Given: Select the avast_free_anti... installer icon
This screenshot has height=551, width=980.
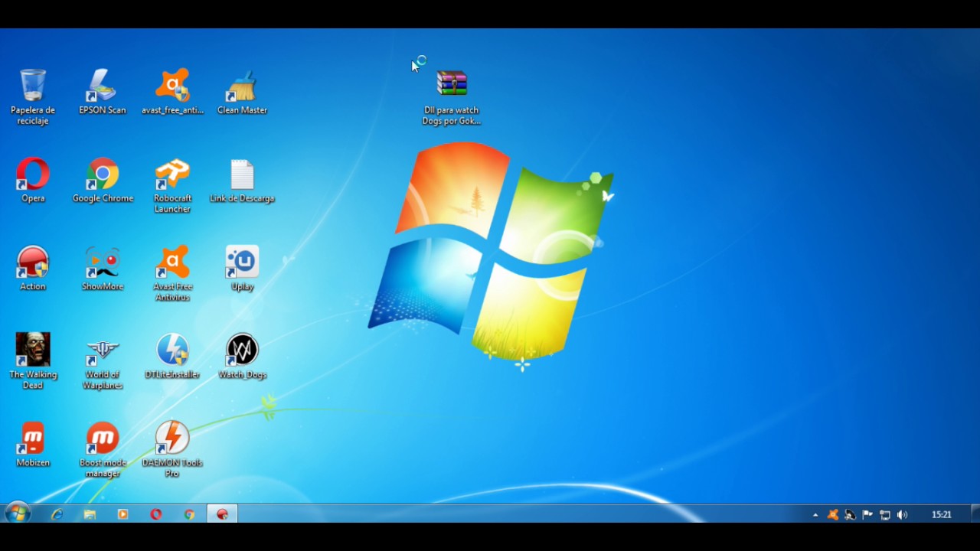Looking at the screenshot, I should coord(172,91).
